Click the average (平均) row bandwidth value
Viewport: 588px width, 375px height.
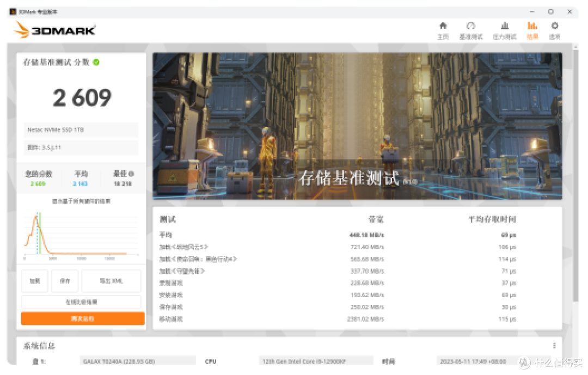(367, 235)
